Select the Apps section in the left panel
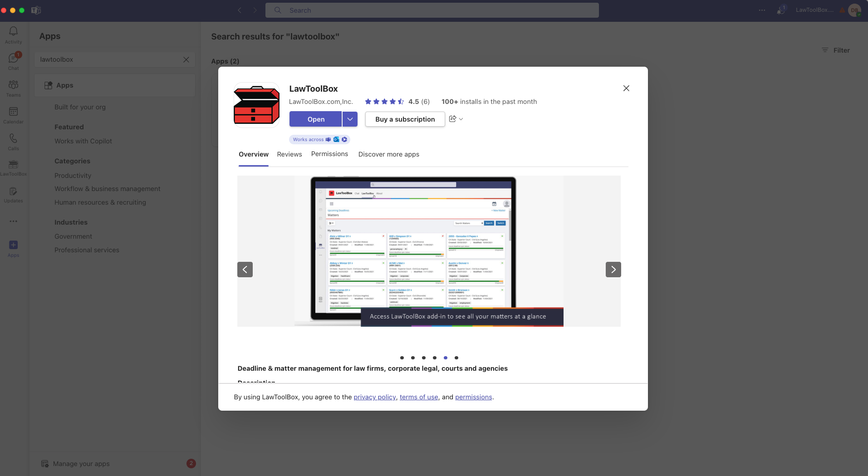The image size is (868, 476). 115,85
